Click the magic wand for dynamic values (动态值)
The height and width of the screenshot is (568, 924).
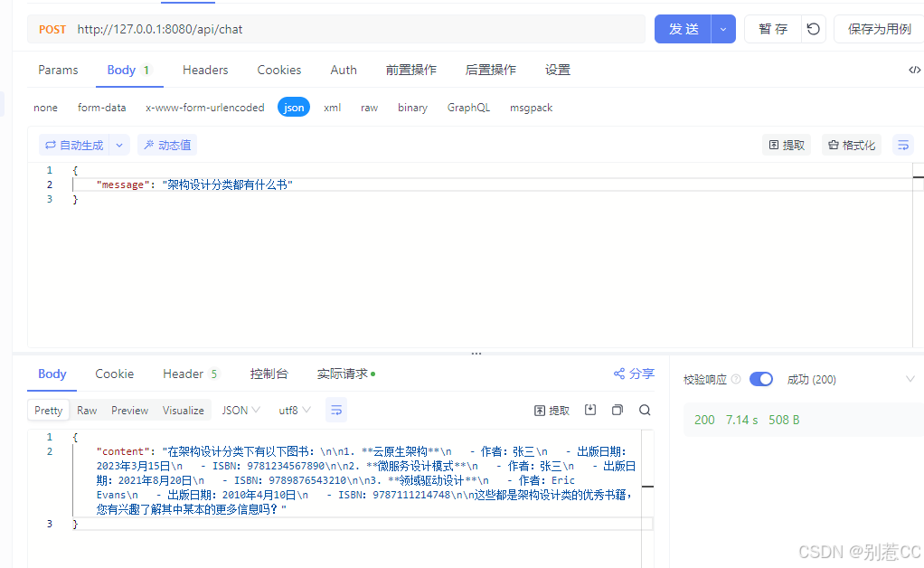coord(167,145)
